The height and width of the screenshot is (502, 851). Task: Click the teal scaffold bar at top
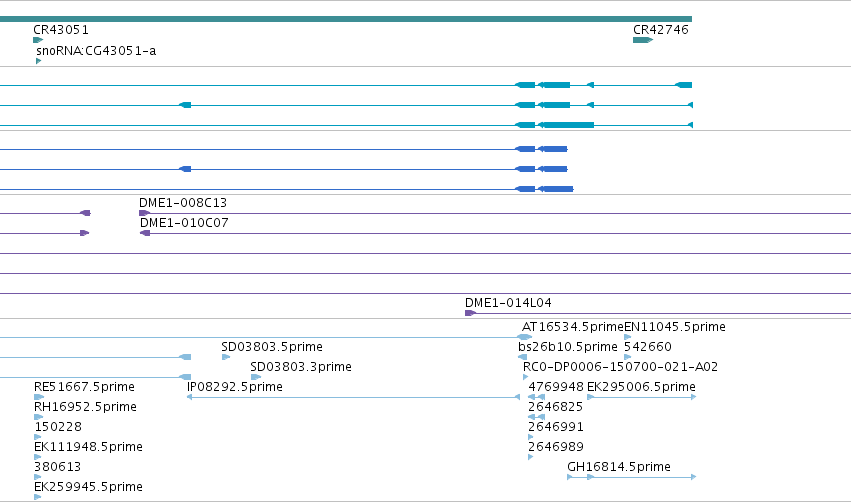pyautogui.click(x=346, y=19)
